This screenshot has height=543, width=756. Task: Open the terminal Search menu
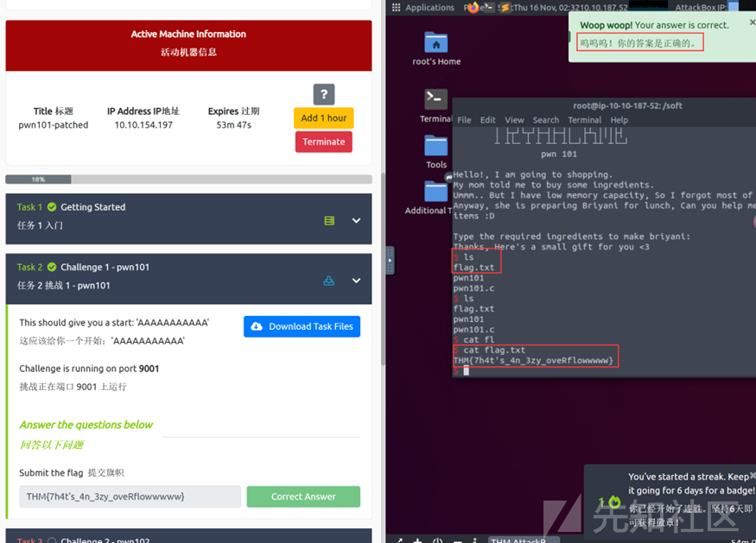[546, 120]
